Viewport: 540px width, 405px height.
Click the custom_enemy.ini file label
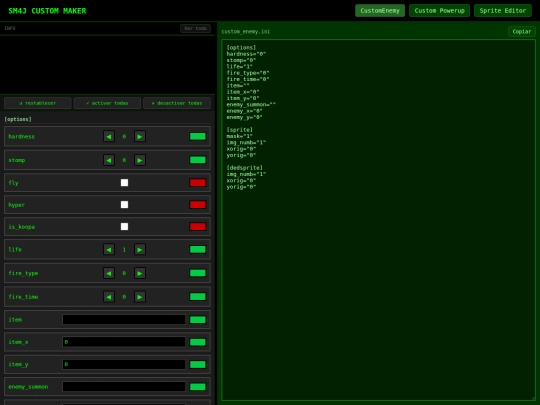(246, 31)
